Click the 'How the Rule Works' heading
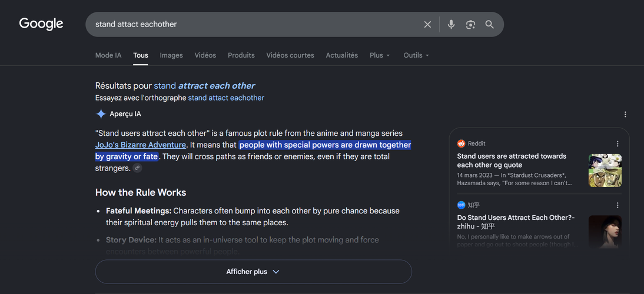This screenshot has width=644, height=294. (x=141, y=192)
